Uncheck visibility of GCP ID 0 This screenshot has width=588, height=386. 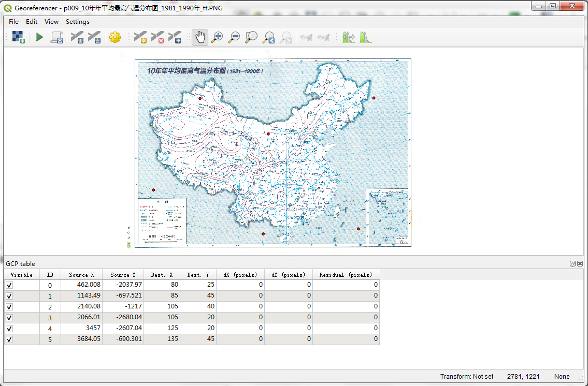pyautogui.click(x=9, y=285)
